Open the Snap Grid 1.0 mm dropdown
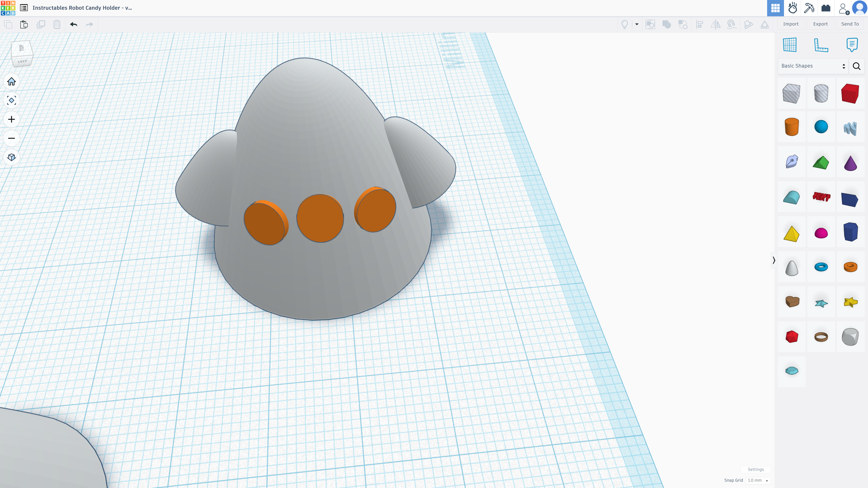Image resolution: width=868 pixels, height=488 pixels. point(758,480)
